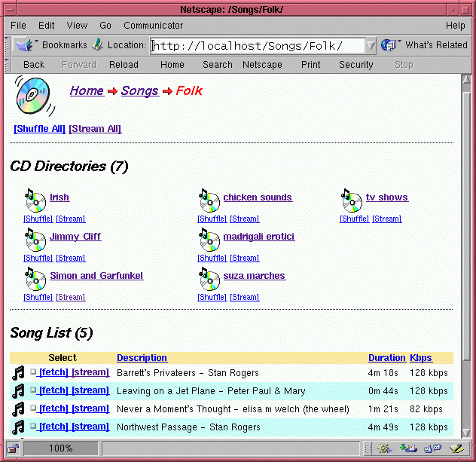Image resolution: width=476 pixels, height=462 pixels.
Task: Click the Home toolbar button
Action: click(172, 65)
